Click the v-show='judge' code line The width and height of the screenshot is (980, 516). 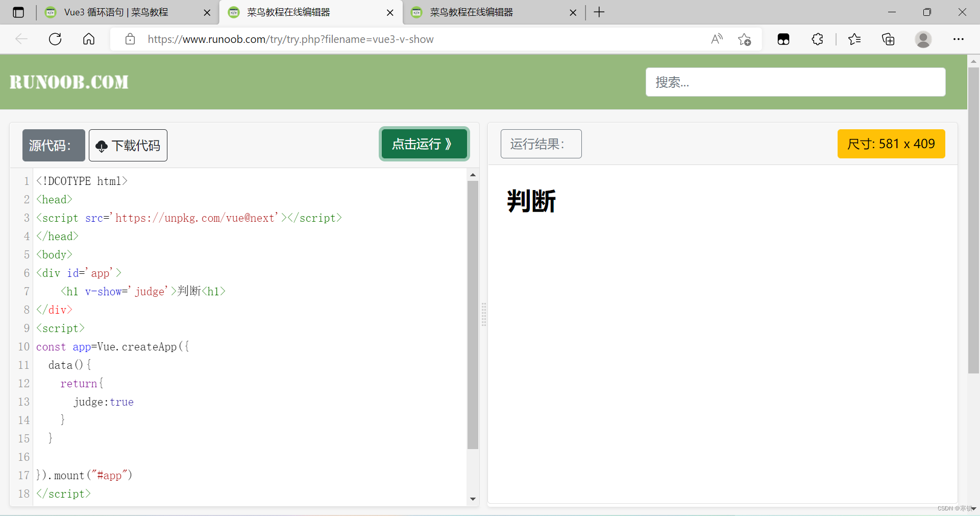[143, 292]
